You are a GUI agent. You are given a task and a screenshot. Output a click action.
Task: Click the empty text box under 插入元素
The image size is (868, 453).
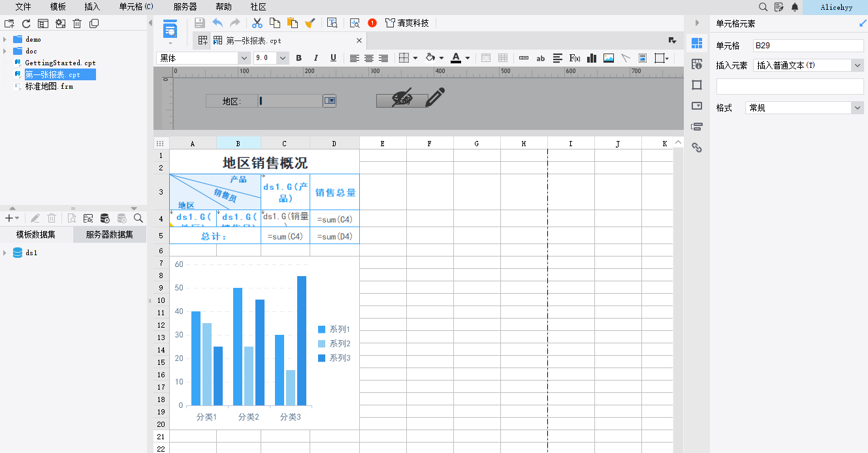click(790, 86)
